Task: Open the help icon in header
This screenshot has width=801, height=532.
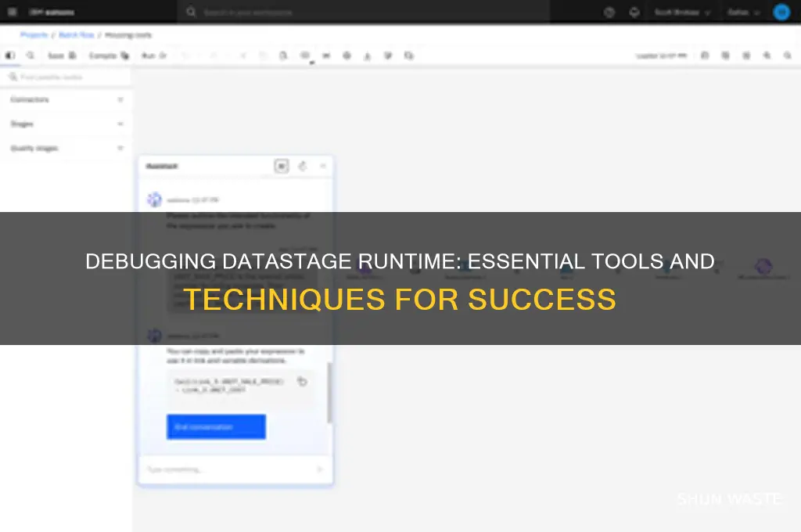Action: [x=609, y=13]
